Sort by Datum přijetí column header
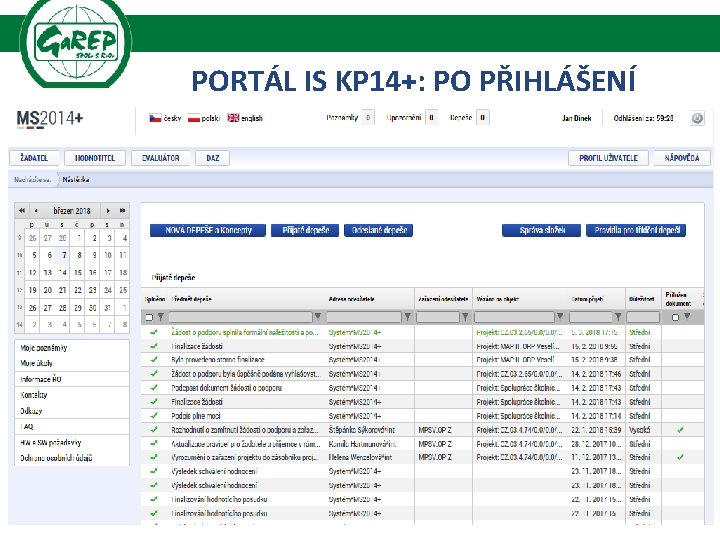720x540 pixels. click(588, 299)
